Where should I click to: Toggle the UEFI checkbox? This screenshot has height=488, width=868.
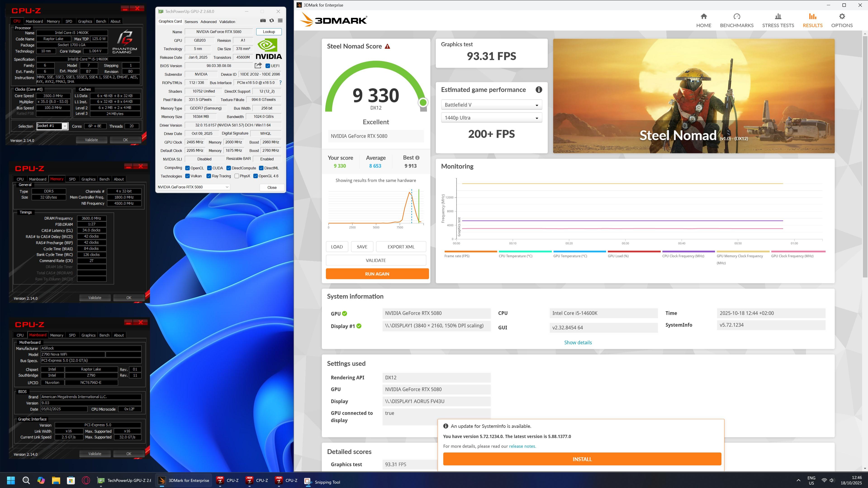[268, 66]
